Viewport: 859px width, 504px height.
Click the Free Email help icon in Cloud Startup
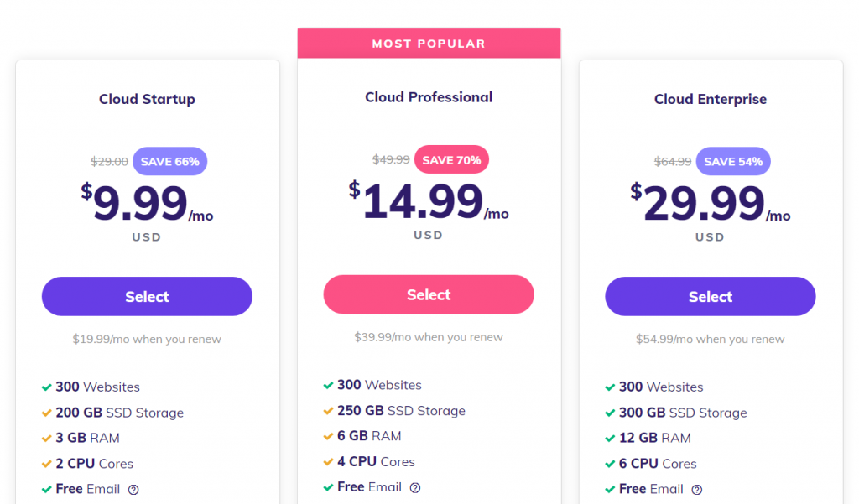133,490
